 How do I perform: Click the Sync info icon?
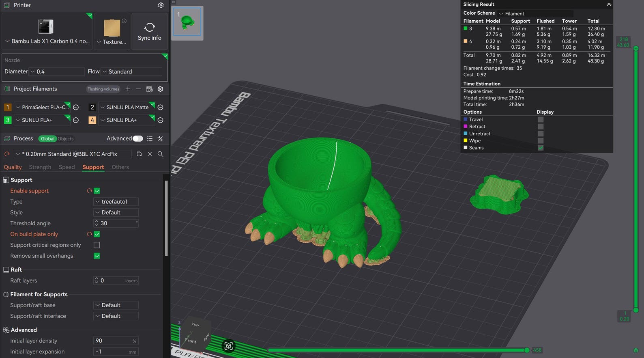click(x=150, y=27)
